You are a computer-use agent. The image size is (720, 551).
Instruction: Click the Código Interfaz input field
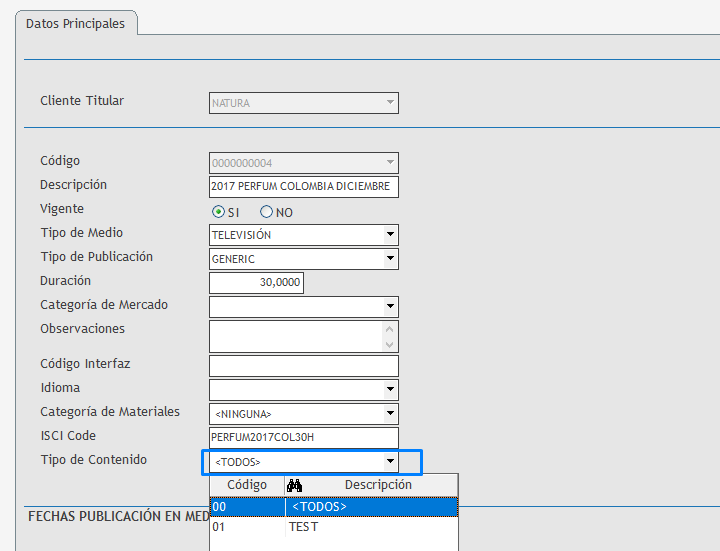pos(303,366)
